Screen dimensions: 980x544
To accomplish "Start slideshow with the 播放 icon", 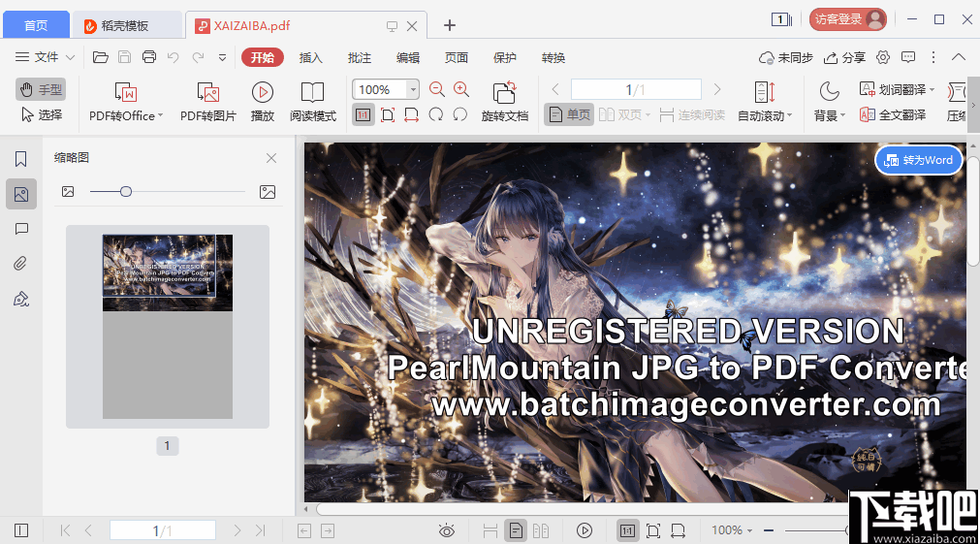I will 263,102.
